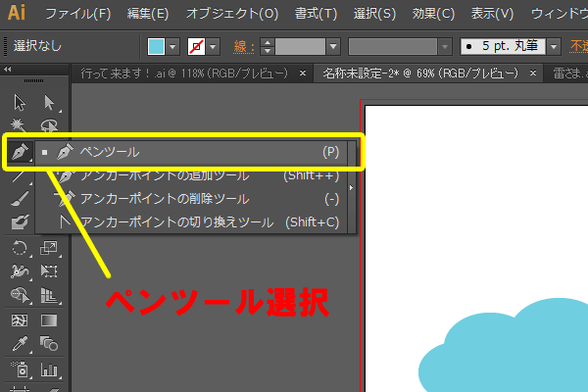Screen dimensions: 588x392
Task: Select the Paintbrush tool
Action: point(20,199)
